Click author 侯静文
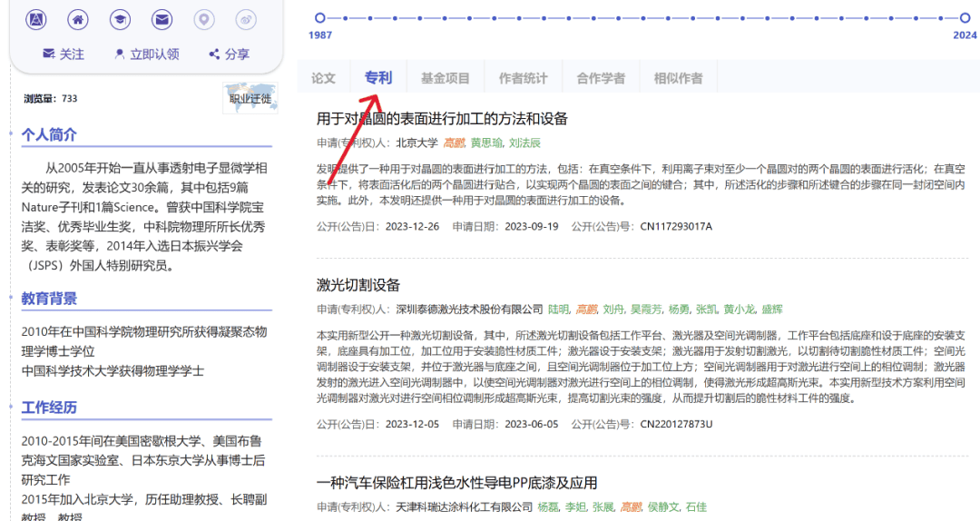 coord(663,507)
